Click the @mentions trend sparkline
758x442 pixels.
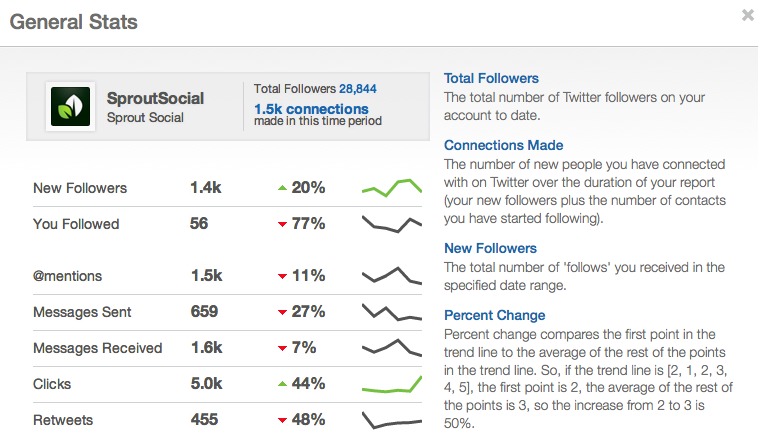click(391, 275)
